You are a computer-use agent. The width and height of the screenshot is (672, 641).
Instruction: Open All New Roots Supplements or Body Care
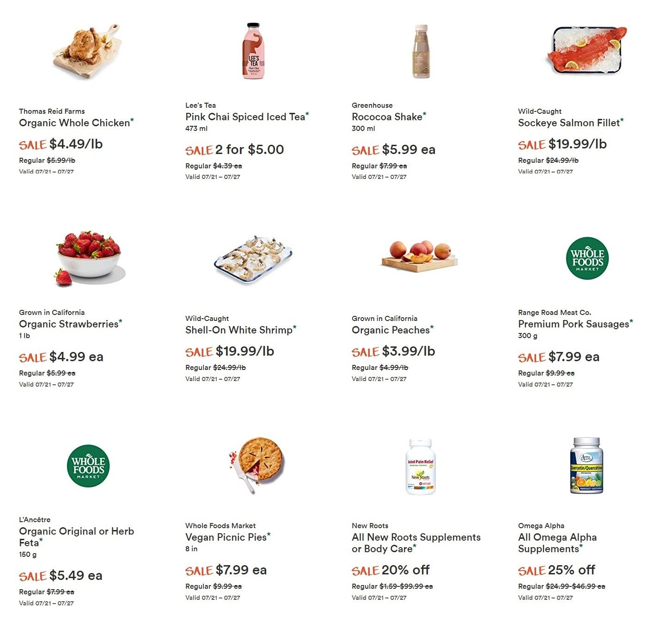coord(416,543)
